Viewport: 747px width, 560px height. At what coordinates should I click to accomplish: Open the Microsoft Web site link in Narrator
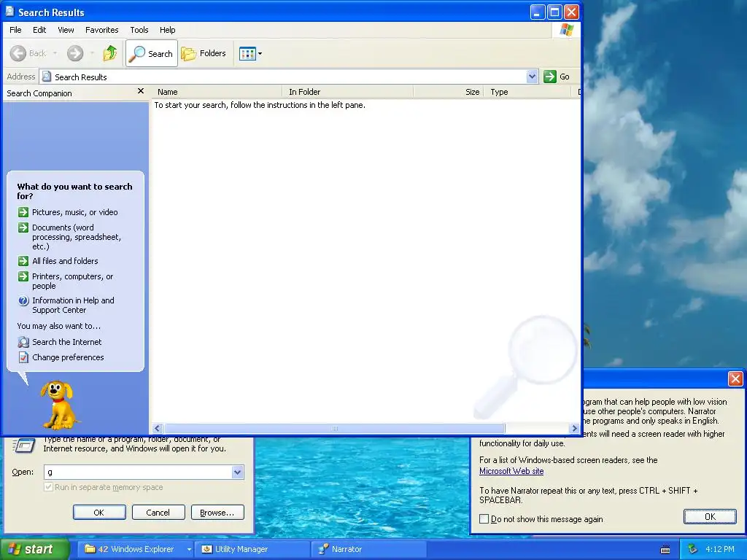point(511,471)
